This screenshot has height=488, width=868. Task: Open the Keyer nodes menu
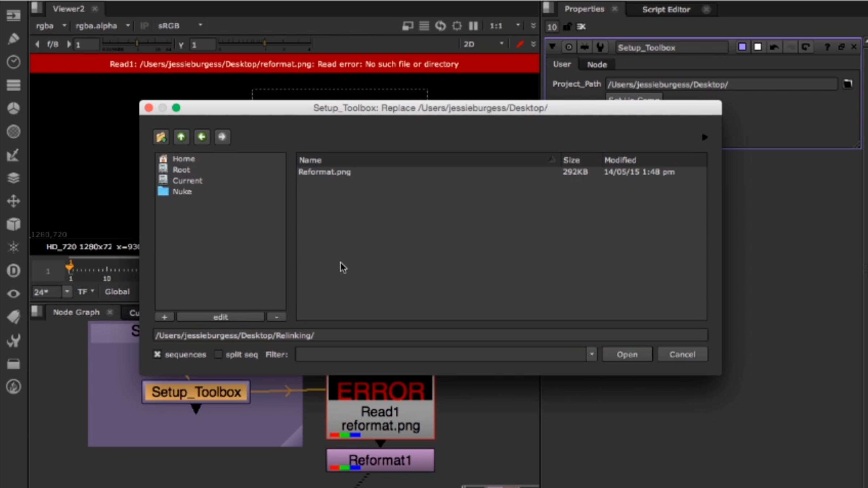coord(13,155)
